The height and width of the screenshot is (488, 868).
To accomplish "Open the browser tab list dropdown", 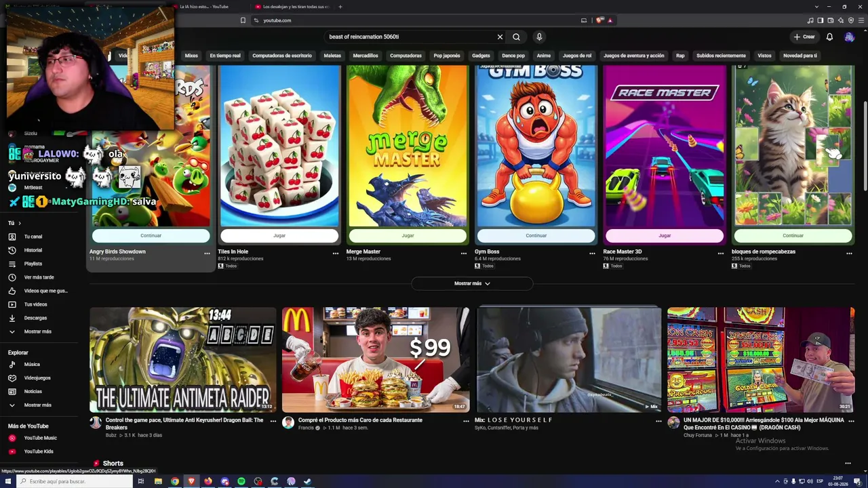I will tap(817, 7).
